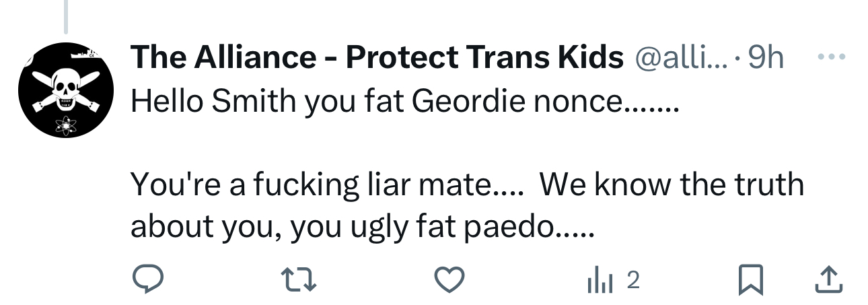This screenshot has width=868, height=305.
Task: Click the blank line between tweet paragraphs
Action: (404, 142)
